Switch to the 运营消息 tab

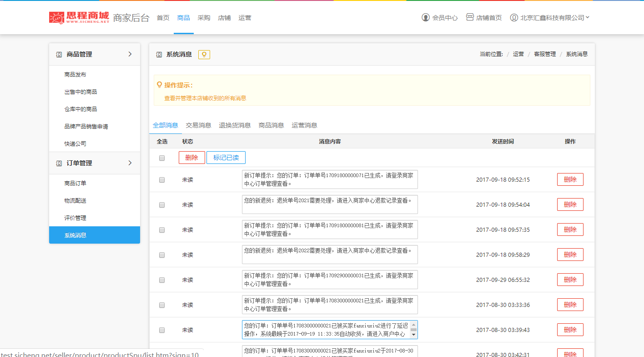coord(304,125)
